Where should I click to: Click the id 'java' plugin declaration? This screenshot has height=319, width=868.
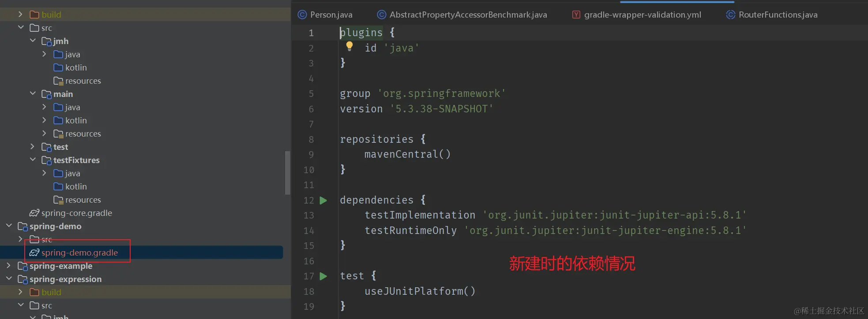(392, 48)
